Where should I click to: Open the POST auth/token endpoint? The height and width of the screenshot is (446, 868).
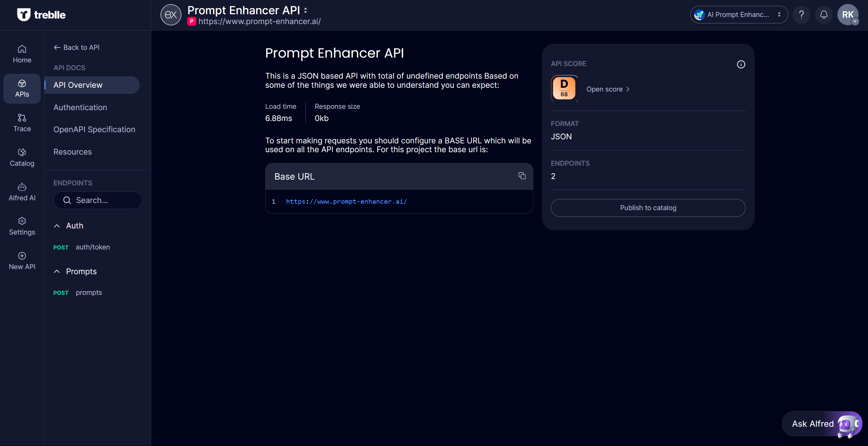point(82,247)
